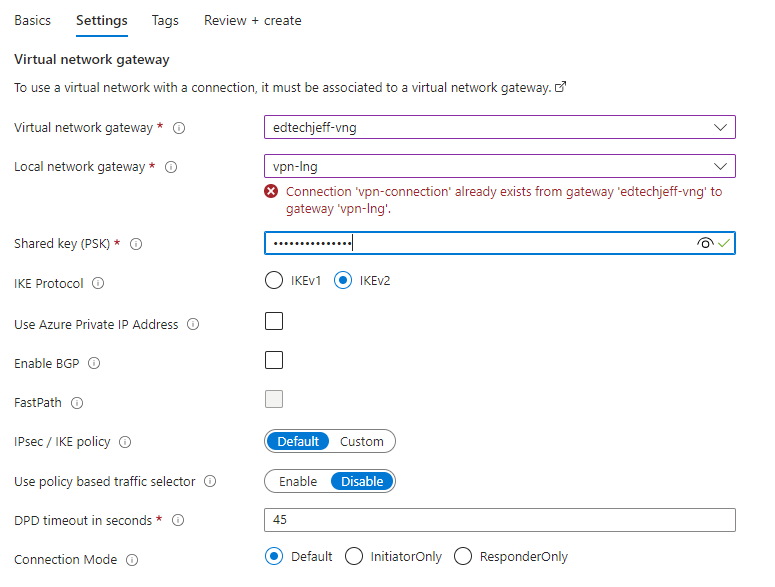Open the Review + create tab
This screenshot has width=775, height=587.
click(252, 20)
